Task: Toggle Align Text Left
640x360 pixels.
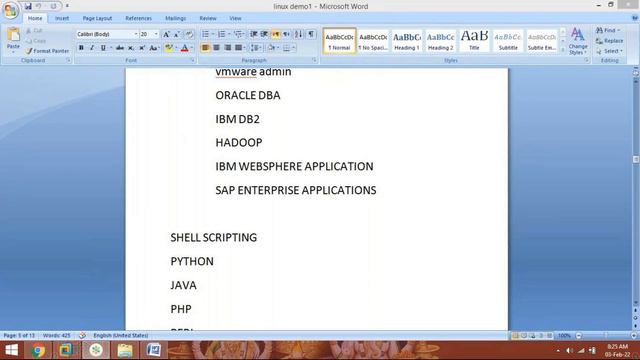Action: click(205, 48)
